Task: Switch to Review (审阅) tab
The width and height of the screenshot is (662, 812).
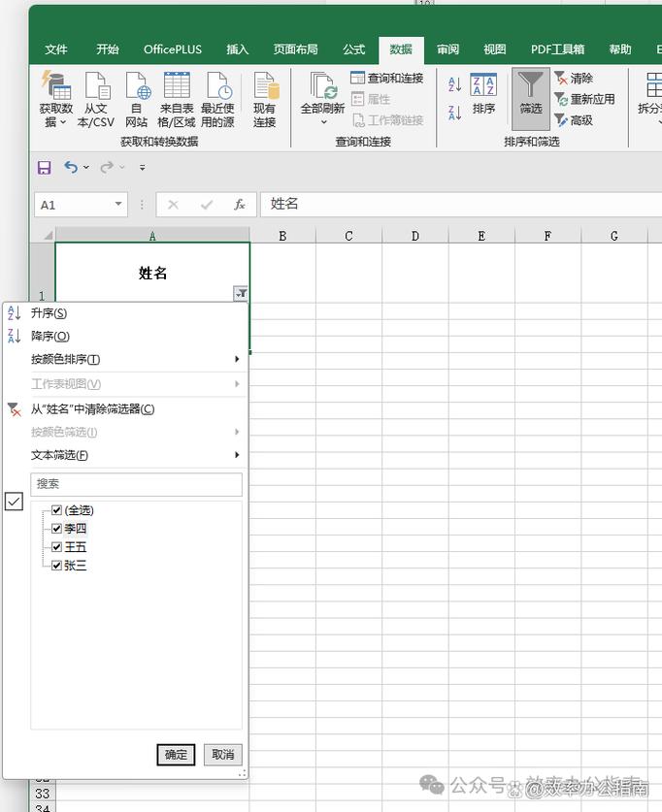Action: 447,49
